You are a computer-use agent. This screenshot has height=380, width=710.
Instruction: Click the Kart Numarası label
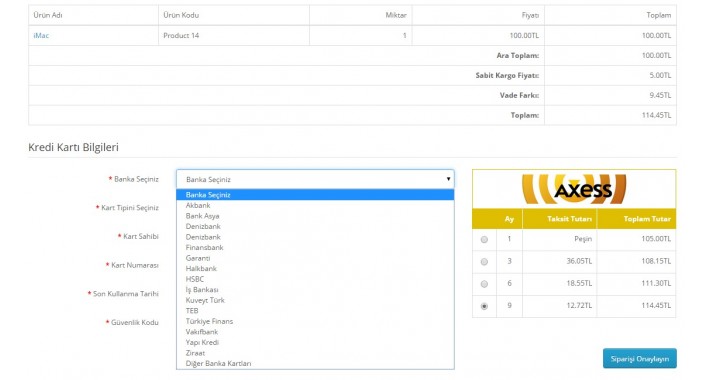click(135, 265)
